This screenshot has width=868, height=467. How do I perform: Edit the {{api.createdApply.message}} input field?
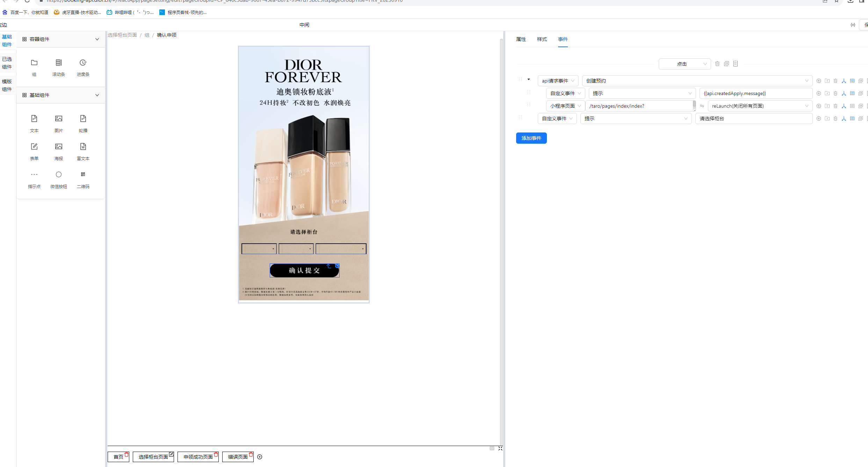pyautogui.click(x=756, y=93)
